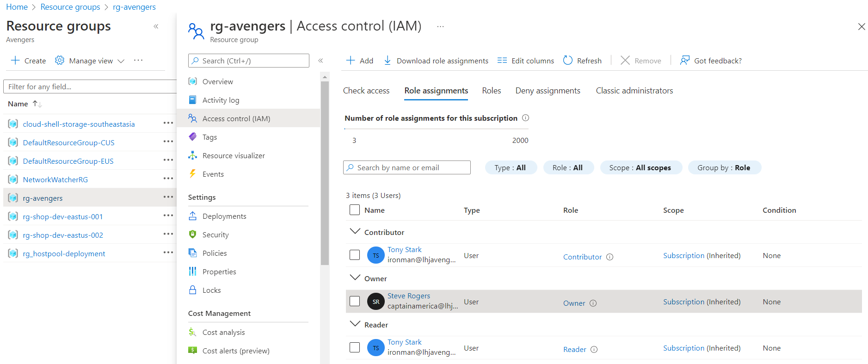Open the Group by : Role filter
This screenshot has width=868, height=364.
tap(724, 167)
